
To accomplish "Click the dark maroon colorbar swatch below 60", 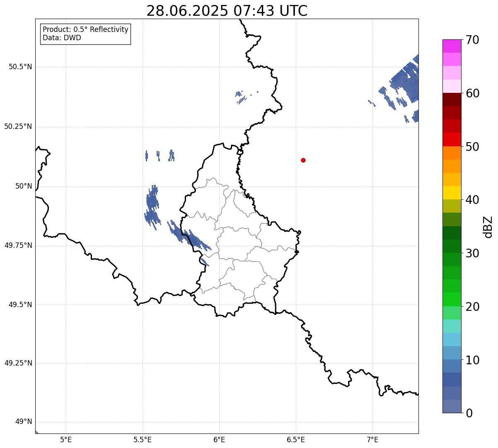I will point(452,99).
